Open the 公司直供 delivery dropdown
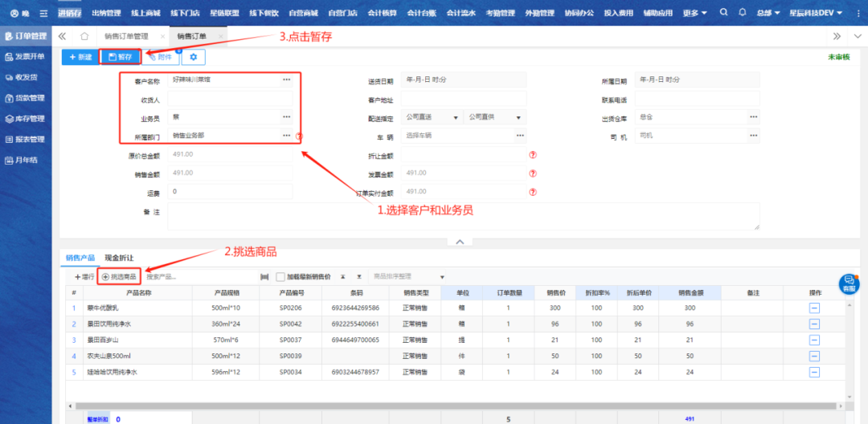The width and height of the screenshot is (868, 424). click(x=492, y=117)
